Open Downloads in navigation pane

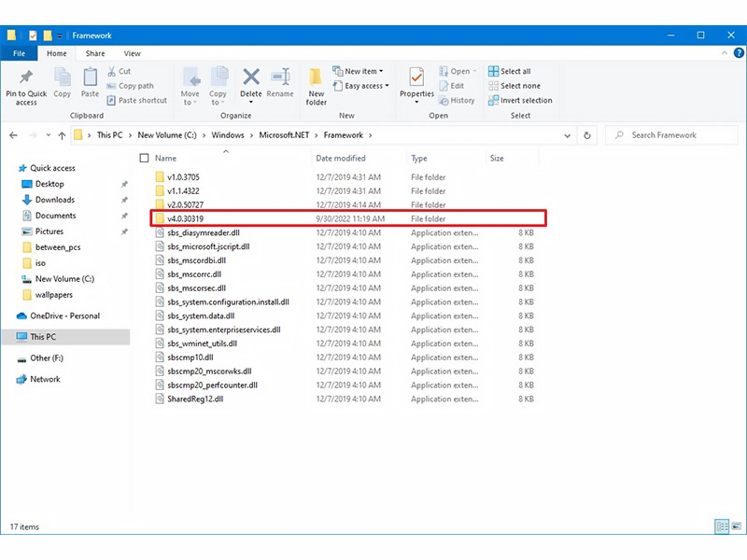tap(55, 200)
